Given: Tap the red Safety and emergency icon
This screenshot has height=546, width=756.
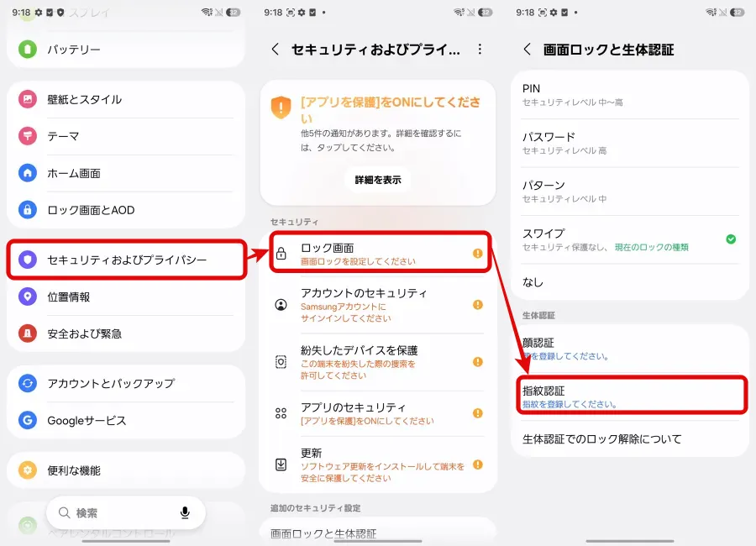Looking at the screenshot, I should (28, 333).
